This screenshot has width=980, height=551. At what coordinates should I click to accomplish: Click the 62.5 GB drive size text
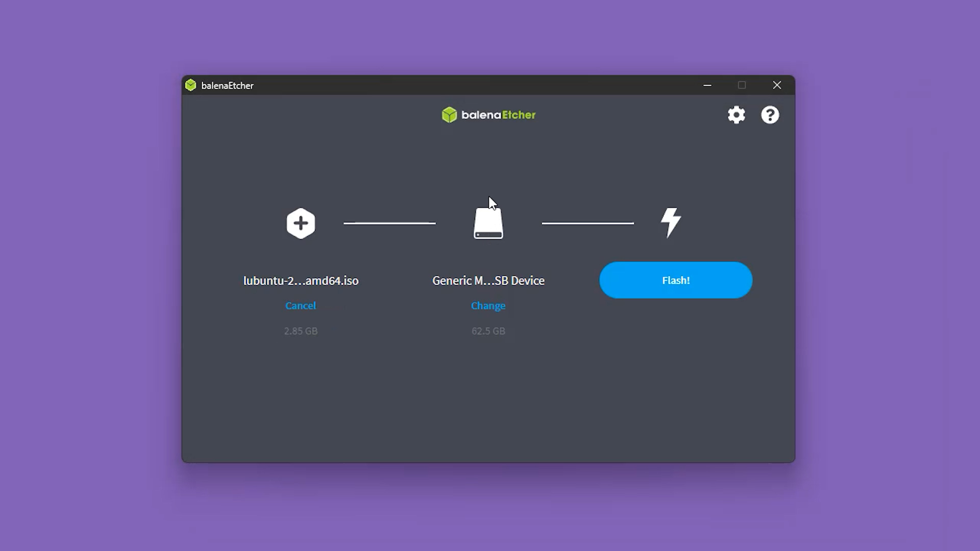488,331
